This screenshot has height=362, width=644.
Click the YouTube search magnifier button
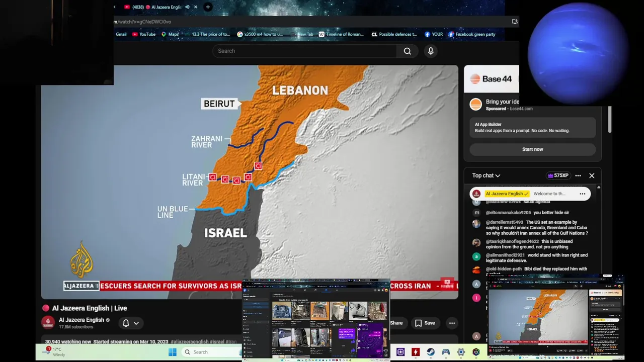coord(408,51)
